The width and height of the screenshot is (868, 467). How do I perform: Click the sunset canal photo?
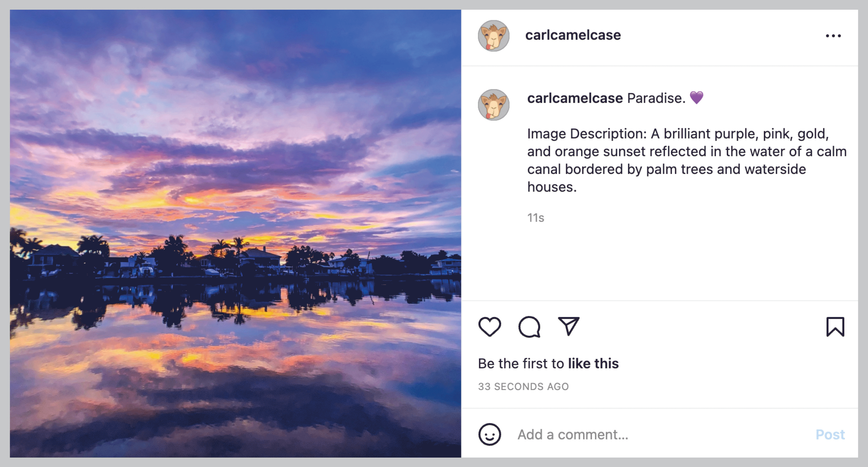tap(235, 233)
